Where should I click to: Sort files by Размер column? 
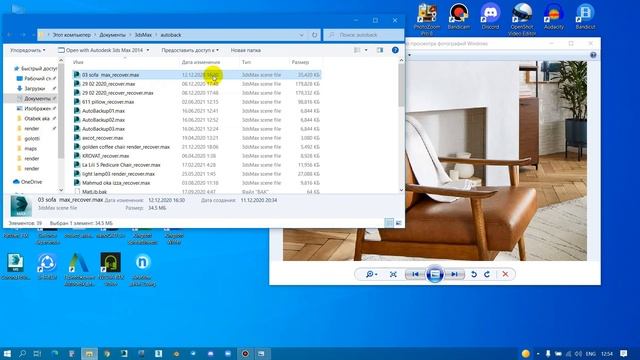[300, 62]
